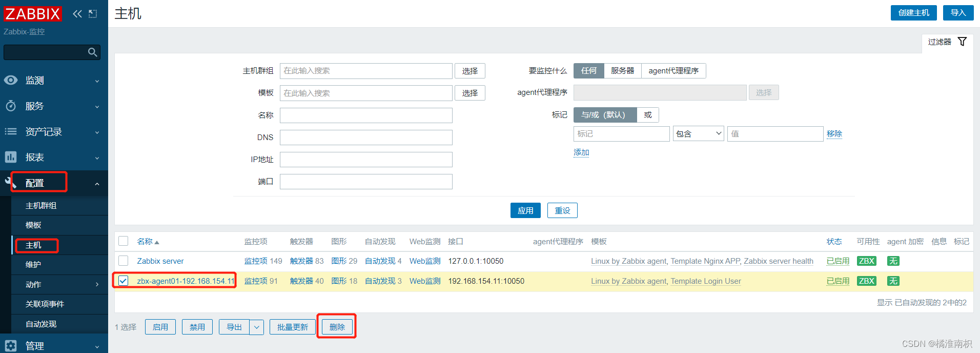Expand the 资产记录 menu chevron
980x353 pixels.
tap(97, 132)
